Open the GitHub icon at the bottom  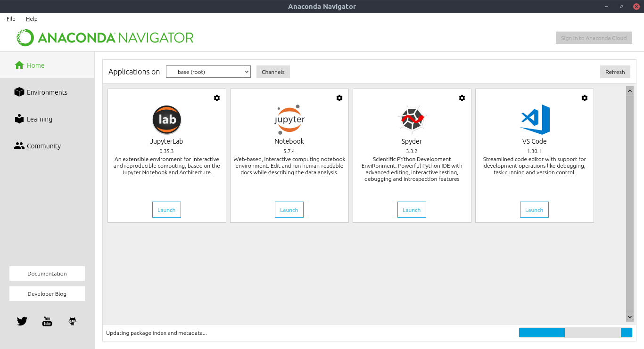point(72,321)
